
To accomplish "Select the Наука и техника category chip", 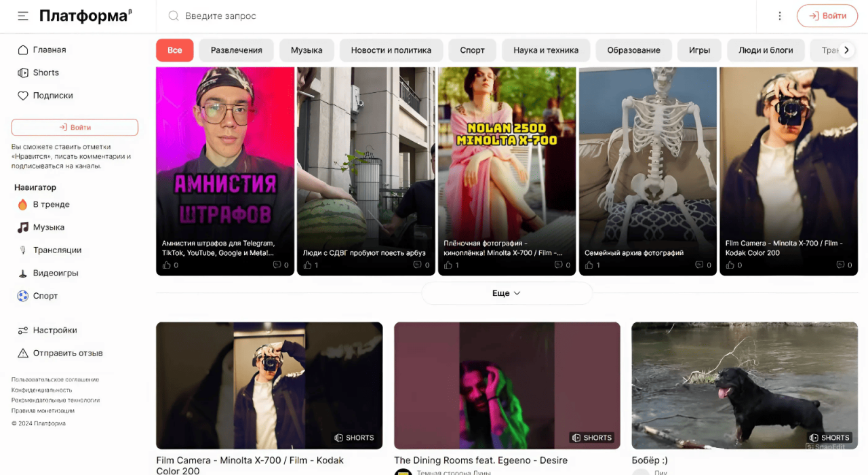I will click(545, 50).
